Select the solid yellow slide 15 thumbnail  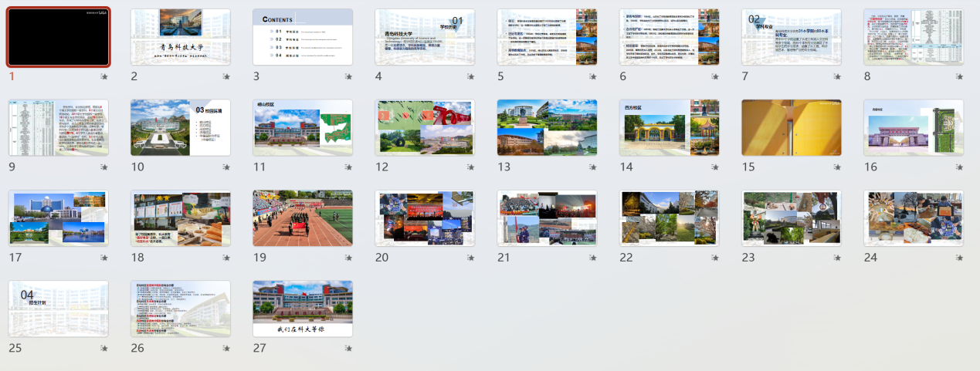791,127
